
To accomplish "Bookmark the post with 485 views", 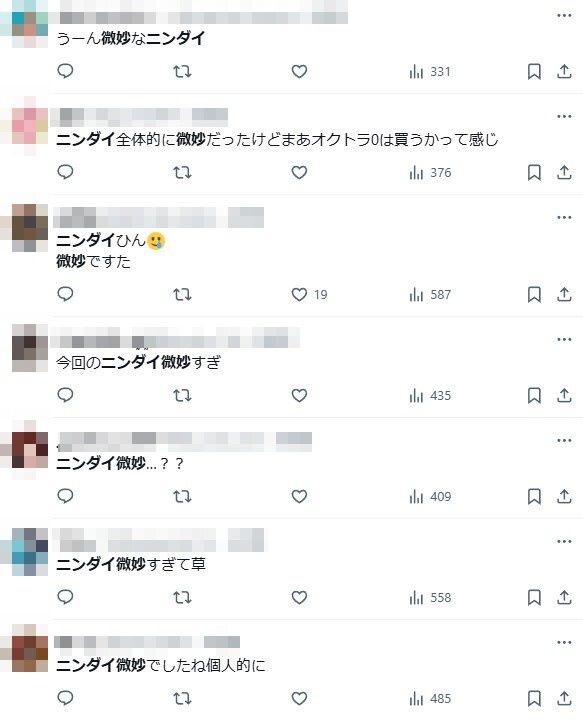I will pos(534,698).
